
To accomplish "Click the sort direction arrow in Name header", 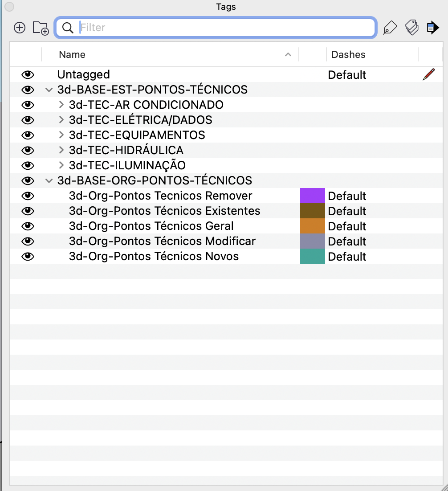I will click(288, 54).
